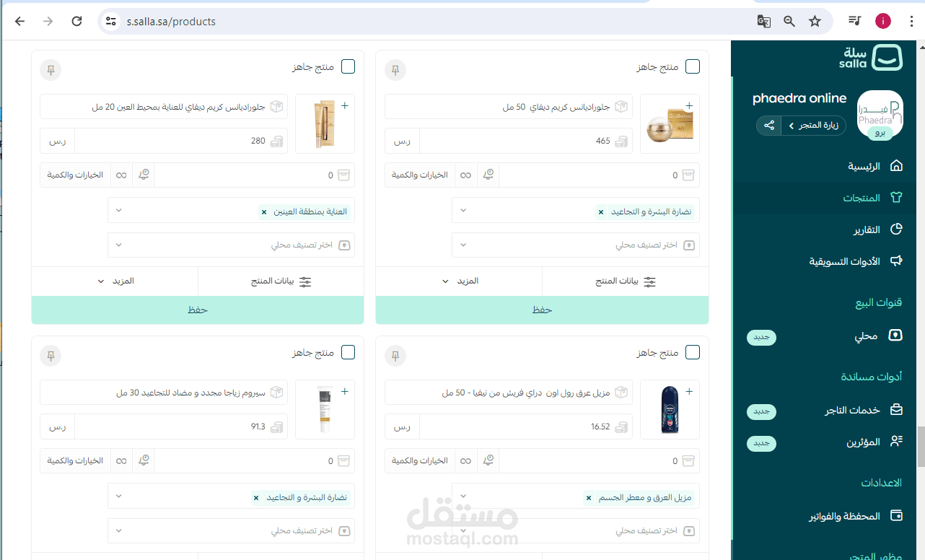
Task: Open category dropdown with نضارة البشرة in 465 product
Action: tap(576, 211)
